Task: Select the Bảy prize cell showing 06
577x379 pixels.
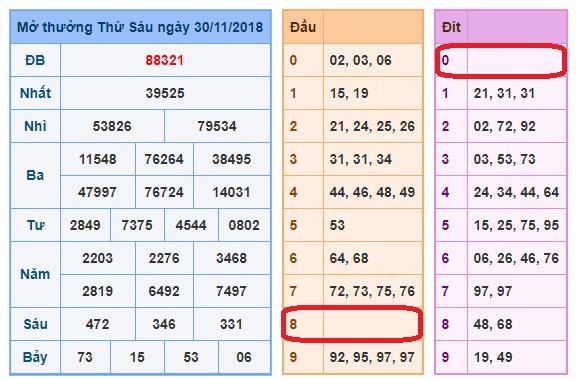Action: (244, 357)
